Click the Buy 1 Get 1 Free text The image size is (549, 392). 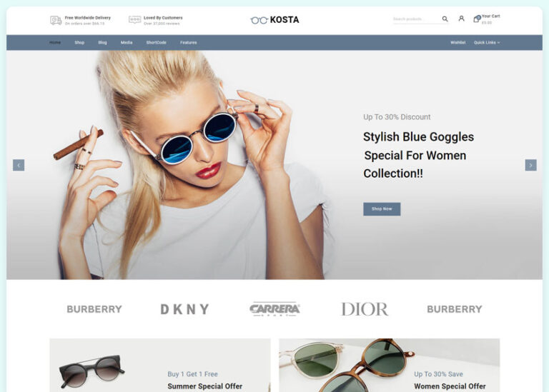tap(192, 374)
